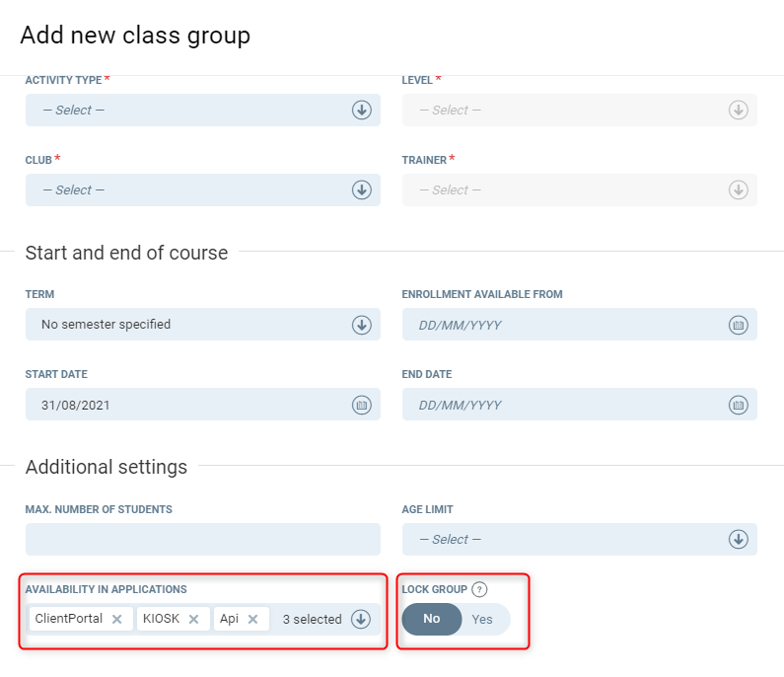Click into the End Date input field
The width and height of the screenshot is (784, 677).
coord(562,405)
